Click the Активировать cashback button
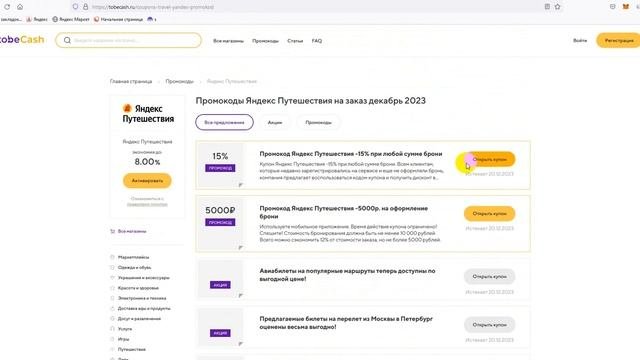 [147, 180]
